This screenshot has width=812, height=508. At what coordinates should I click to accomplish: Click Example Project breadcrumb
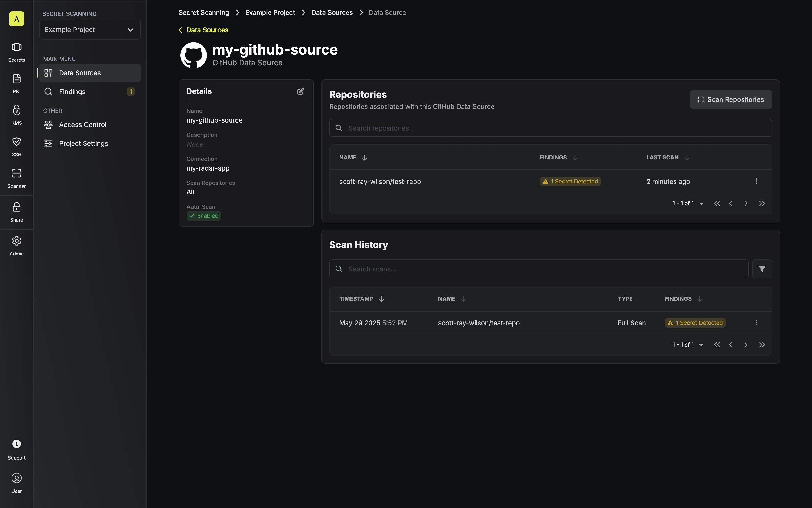(270, 12)
